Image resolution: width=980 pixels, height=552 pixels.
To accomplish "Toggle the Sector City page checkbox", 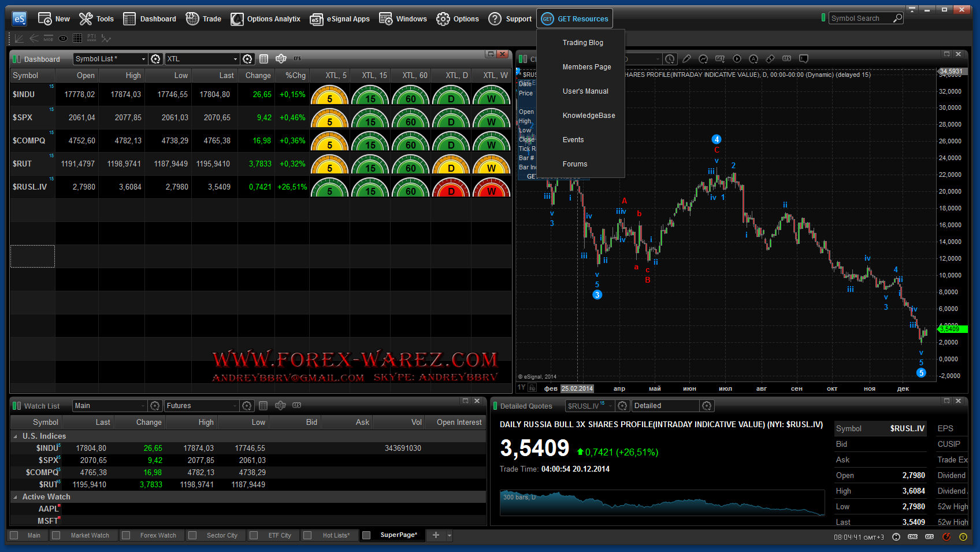I will 192,535.
